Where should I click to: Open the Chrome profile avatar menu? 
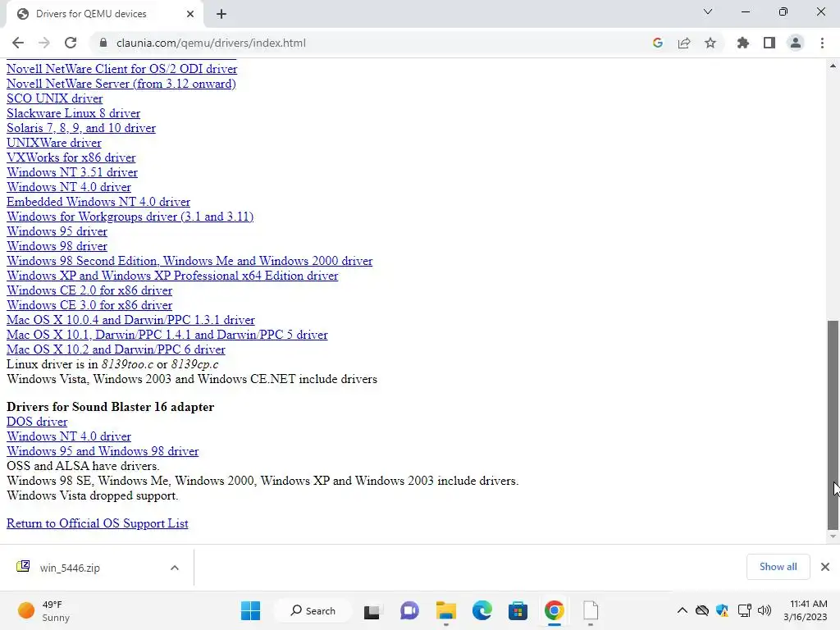tap(796, 43)
